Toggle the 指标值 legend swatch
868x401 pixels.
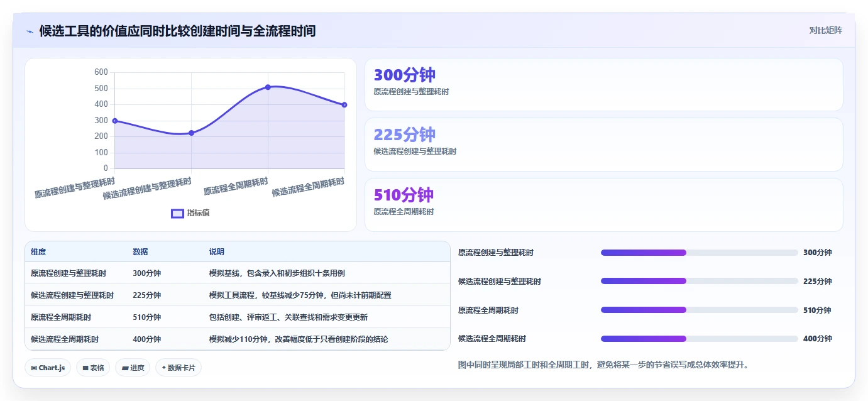(x=177, y=213)
